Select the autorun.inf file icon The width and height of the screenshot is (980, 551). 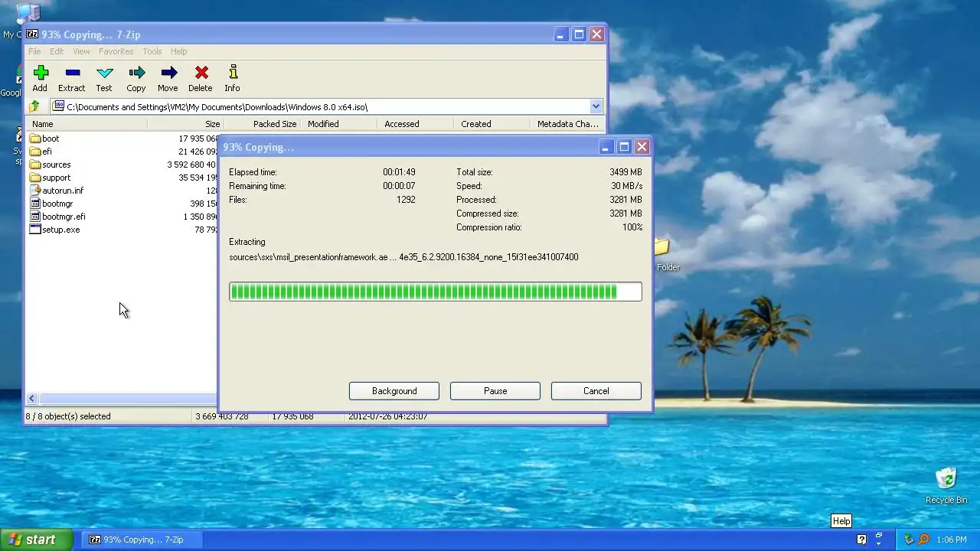[x=34, y=191]
